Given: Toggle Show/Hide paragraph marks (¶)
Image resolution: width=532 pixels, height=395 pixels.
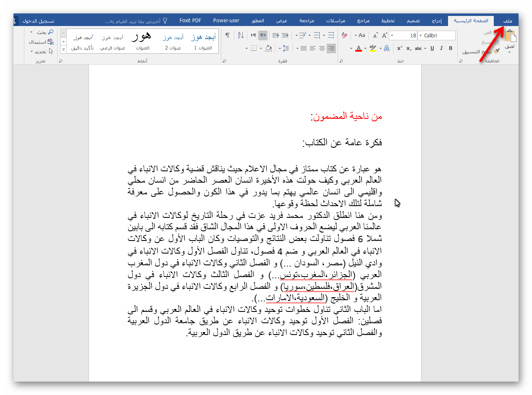Looking at the screenshot, I should tap(228, 35).
